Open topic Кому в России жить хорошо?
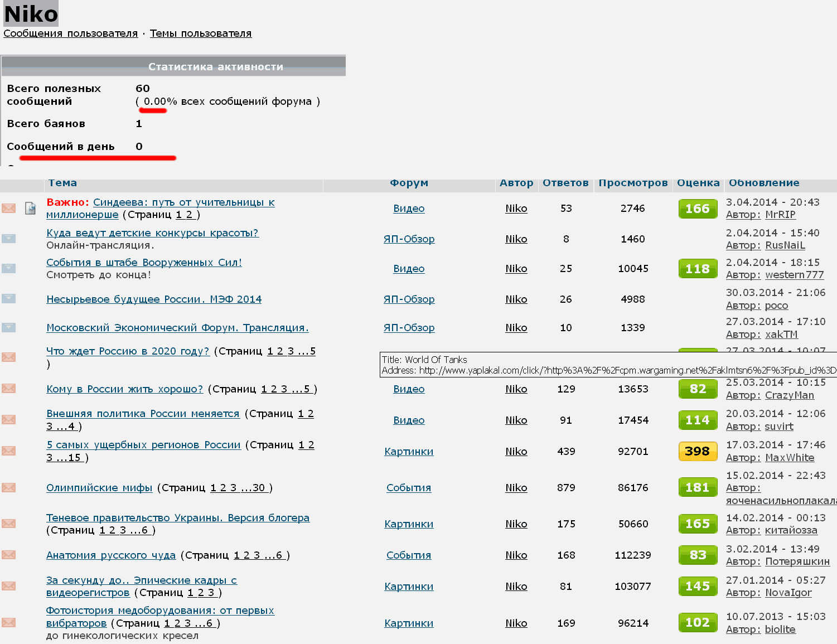Viewport: 837px width, 644px height. point(125,389)
